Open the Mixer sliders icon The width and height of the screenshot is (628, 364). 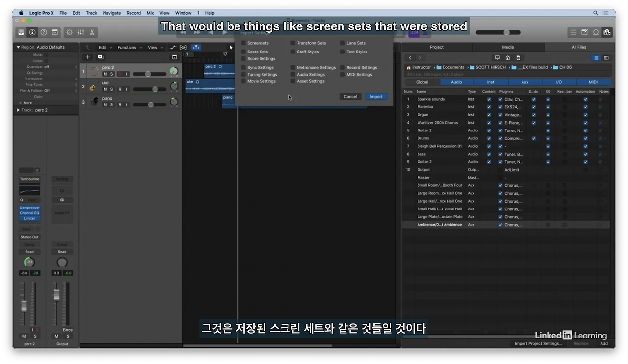pyautogui.click(x=81, y=32)
